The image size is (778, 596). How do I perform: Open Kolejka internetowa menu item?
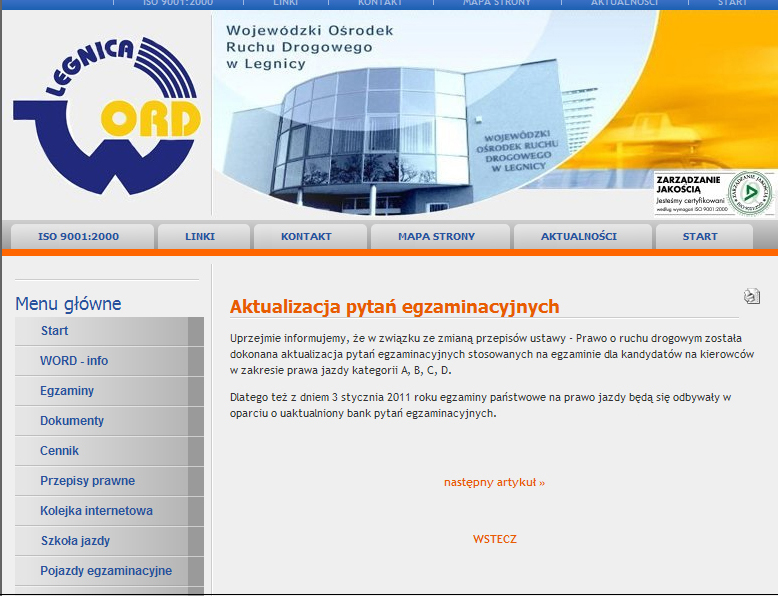[109, 511]
